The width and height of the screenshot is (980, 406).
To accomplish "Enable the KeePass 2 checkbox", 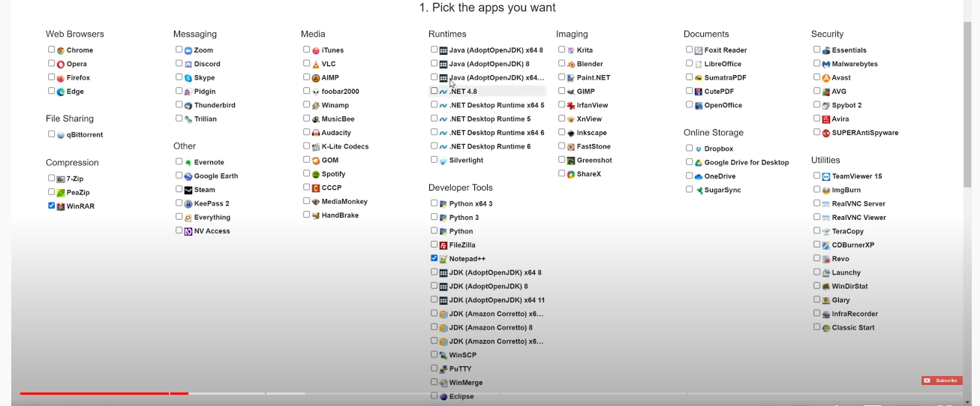I will point(179,203).
